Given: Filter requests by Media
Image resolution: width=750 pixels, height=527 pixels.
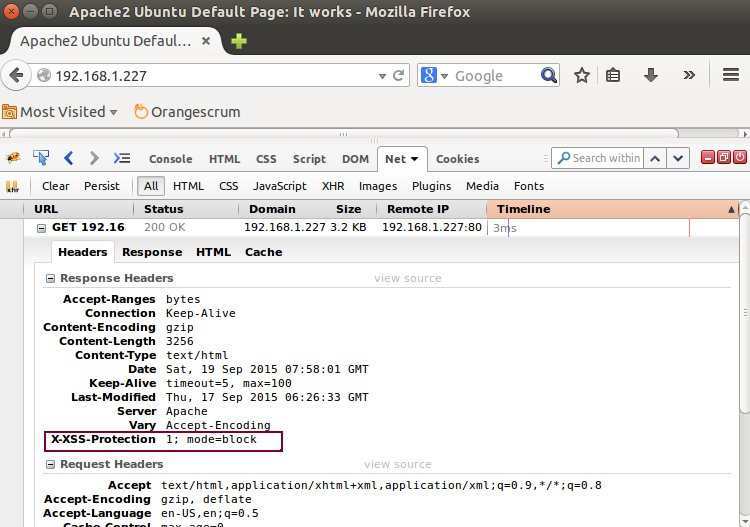Looking at the screenshot, I should (482, 186).
